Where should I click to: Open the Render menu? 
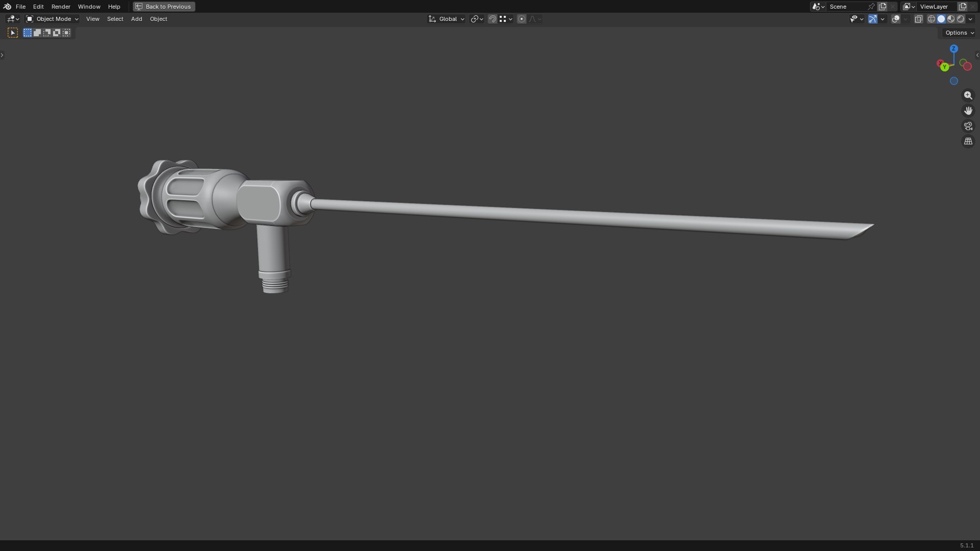click(x=61, y=7)
